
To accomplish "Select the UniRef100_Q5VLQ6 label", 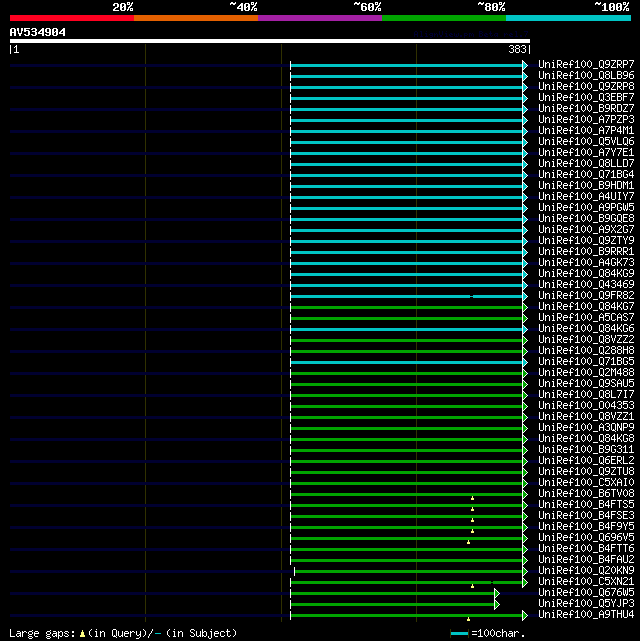I will 586,141.
